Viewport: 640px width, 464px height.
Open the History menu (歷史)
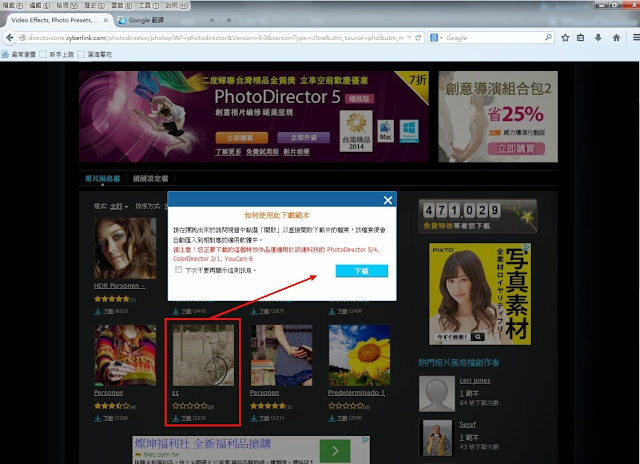(x=94, y=5)
